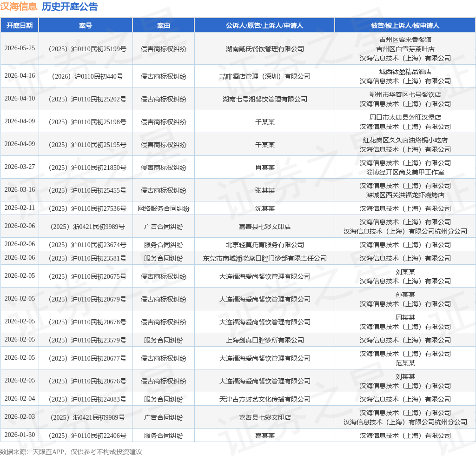
Task: Click the 历史开庭公告 heading
Action: pyautogui.click(x=70, y=7)
